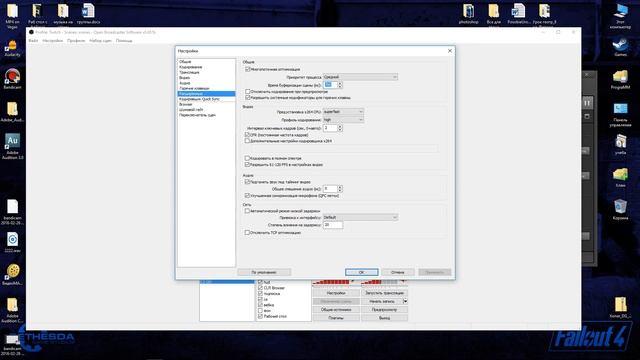
Task: Increase the scene buffering time stepper
Action: pyautogui.click(x=340, y=83)
